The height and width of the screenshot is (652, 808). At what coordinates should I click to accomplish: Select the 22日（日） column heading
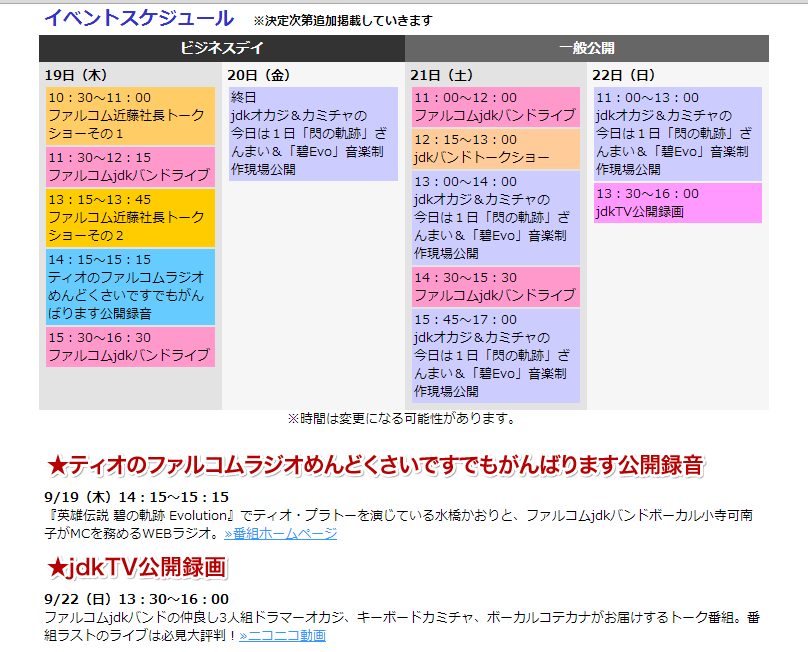[624, 75]
